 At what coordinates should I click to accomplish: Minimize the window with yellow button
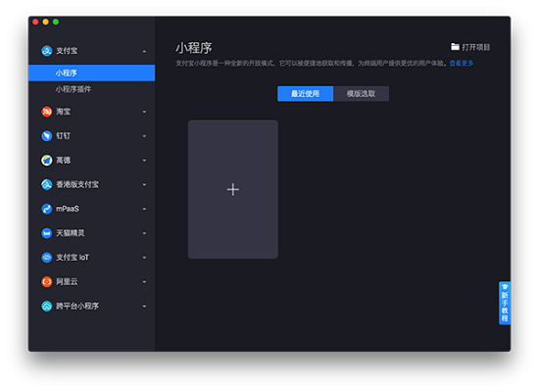tap(45, 22)
